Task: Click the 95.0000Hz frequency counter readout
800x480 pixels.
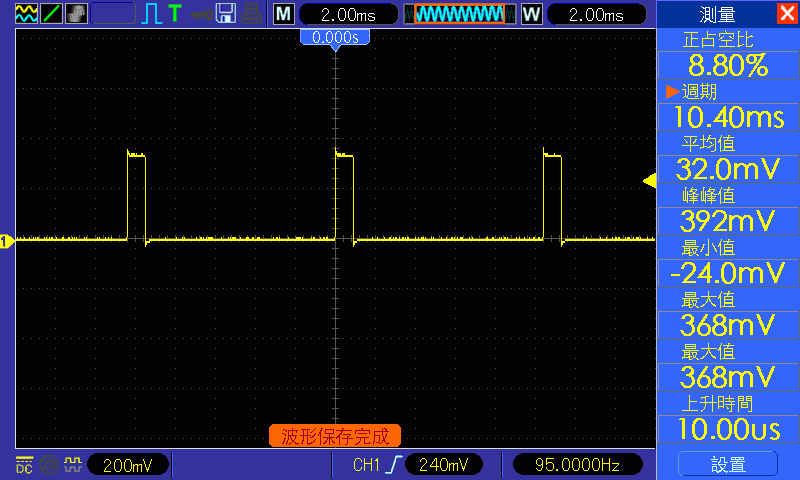Action: [x=577, y=465]
